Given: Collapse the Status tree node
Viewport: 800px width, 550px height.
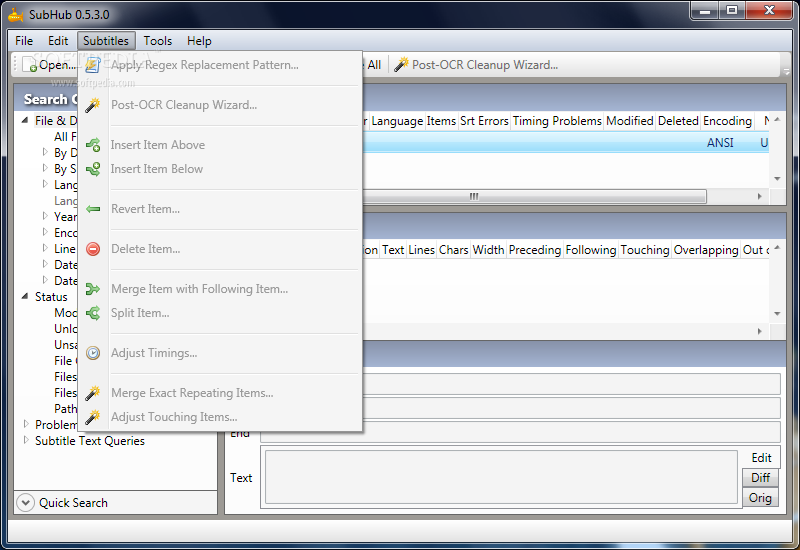Looking at the screenshot, I should pyautogui.click(x=25, y=296).
